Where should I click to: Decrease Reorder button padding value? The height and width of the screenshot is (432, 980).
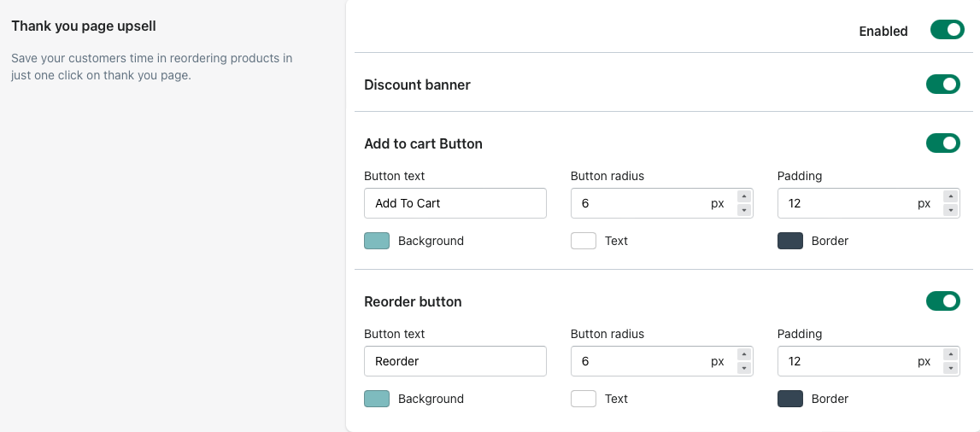click(x=950, y=368)
